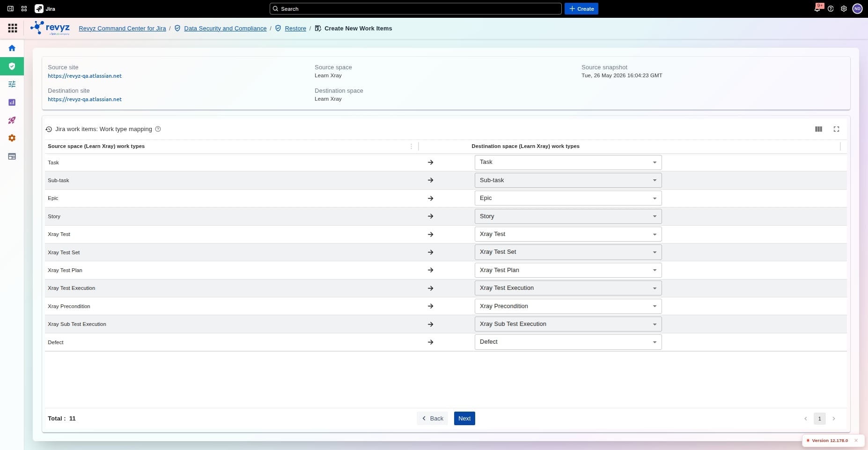868x450 pixels.
Task: Open the purple analytics chart sidebar icon
Action: (x=12, y=102)
